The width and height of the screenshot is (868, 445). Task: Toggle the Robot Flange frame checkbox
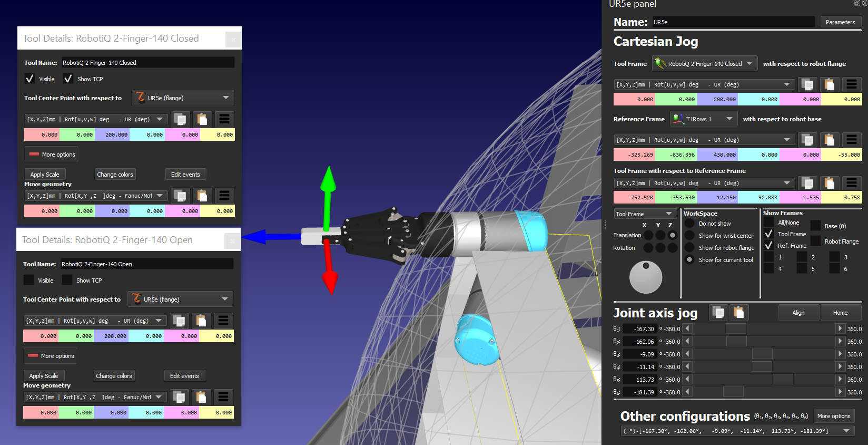click(x=815, y=241)
